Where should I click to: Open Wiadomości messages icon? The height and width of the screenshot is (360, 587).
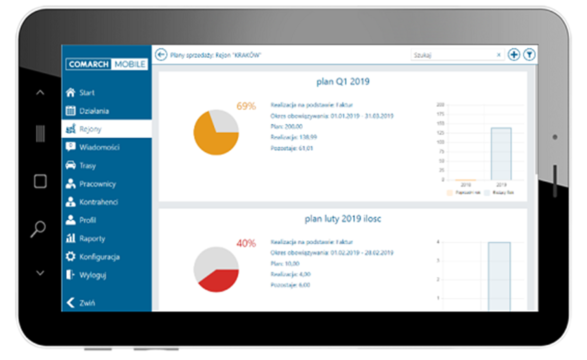tap(70, 147)
